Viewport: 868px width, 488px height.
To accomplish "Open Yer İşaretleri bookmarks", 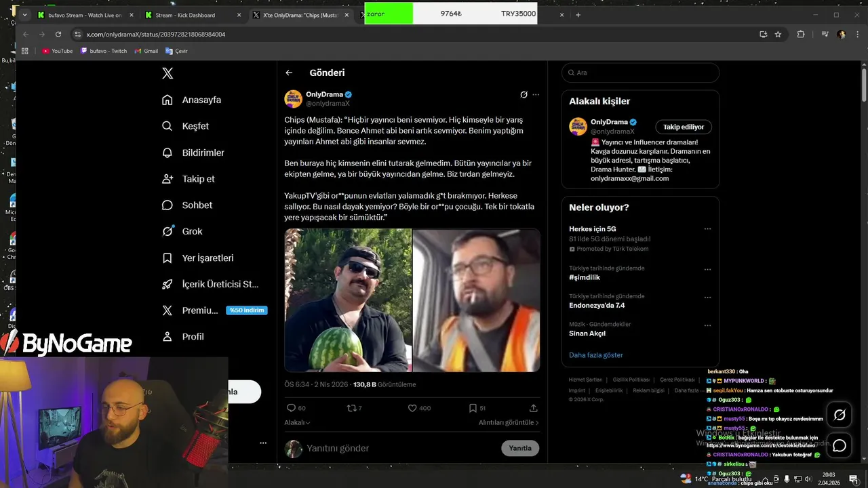I will pos(198,258).
